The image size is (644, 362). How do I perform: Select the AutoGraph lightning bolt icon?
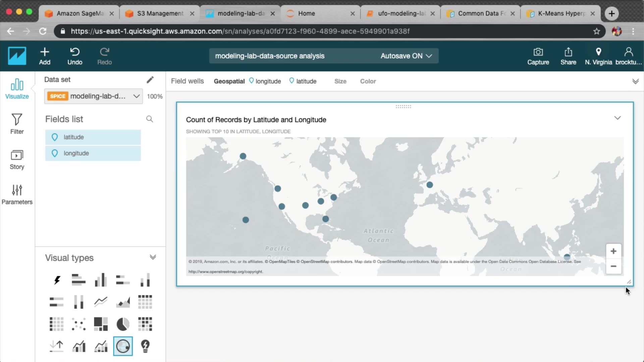57,280
